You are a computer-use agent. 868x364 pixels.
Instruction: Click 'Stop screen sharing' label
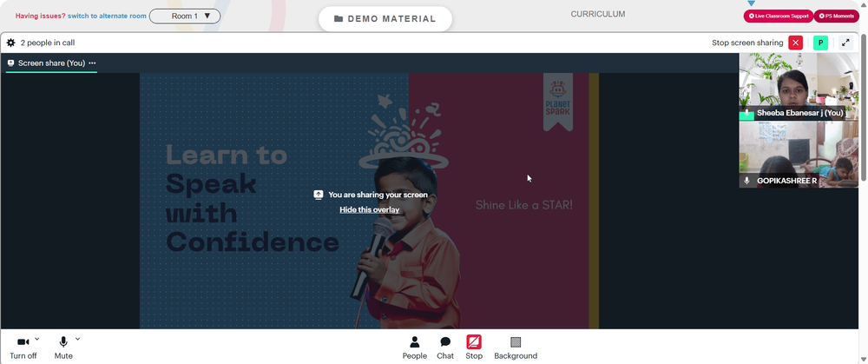747,43
